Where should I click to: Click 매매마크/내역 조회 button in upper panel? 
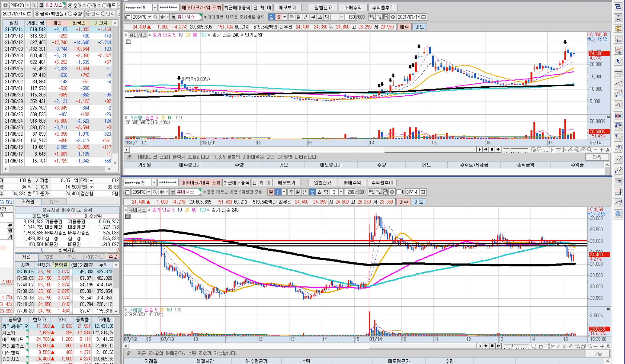201,8
